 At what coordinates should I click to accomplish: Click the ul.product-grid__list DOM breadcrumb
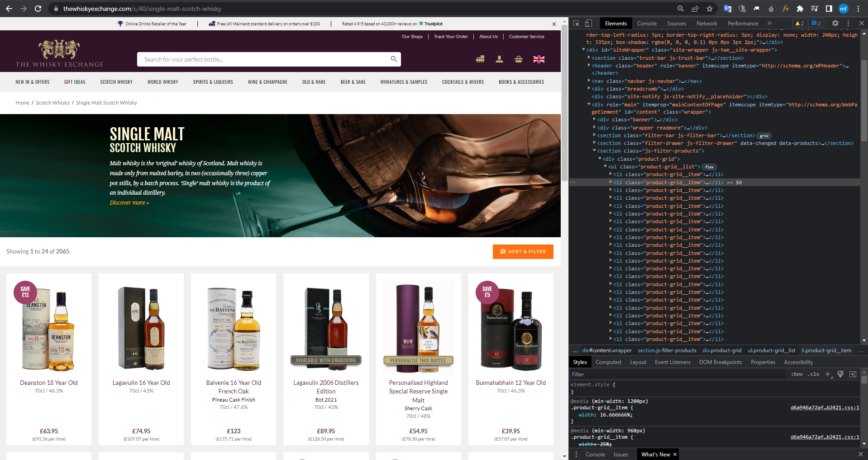click(x=771, y=350)
